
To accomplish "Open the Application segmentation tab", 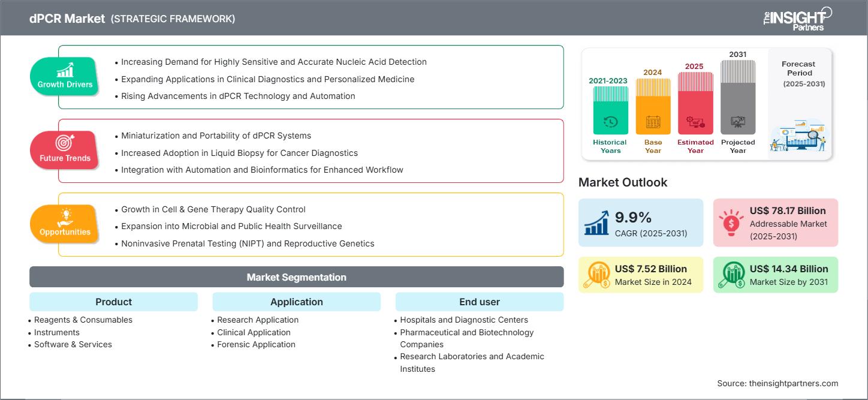I will 296,302.
